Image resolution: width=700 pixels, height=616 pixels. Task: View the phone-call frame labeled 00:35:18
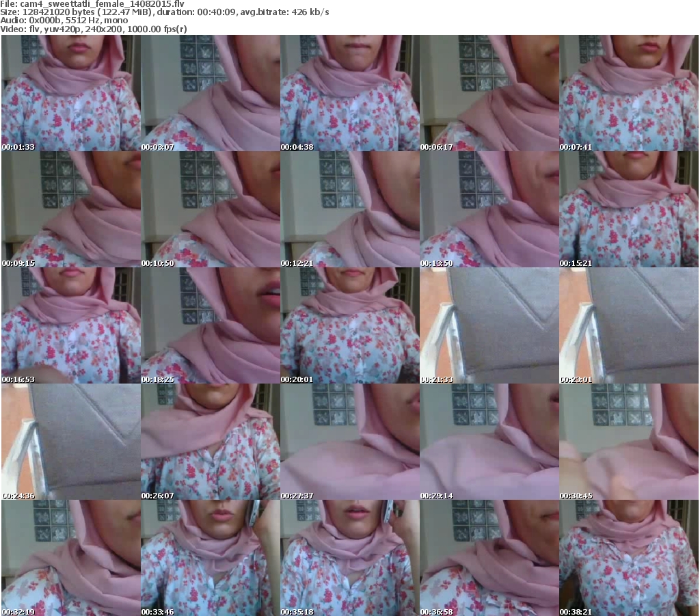[349, 558]
